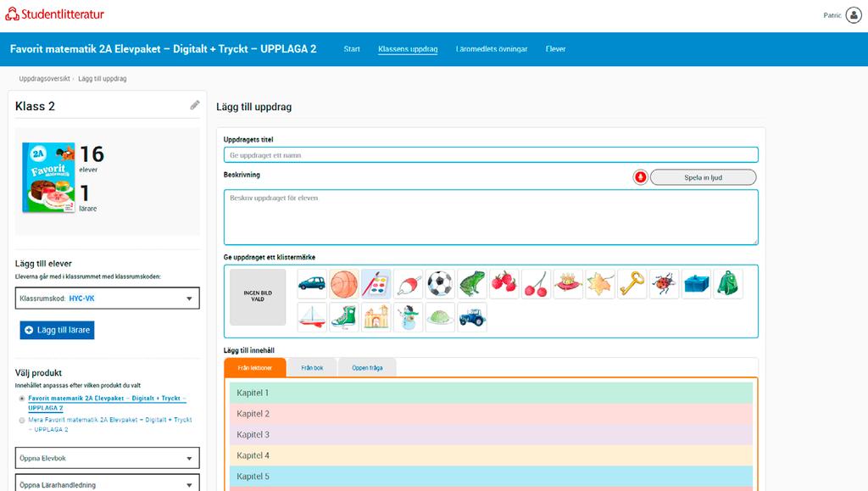Click the Patric username text
The height and width of the screenshot is (491, 868).
coord(832,15)
